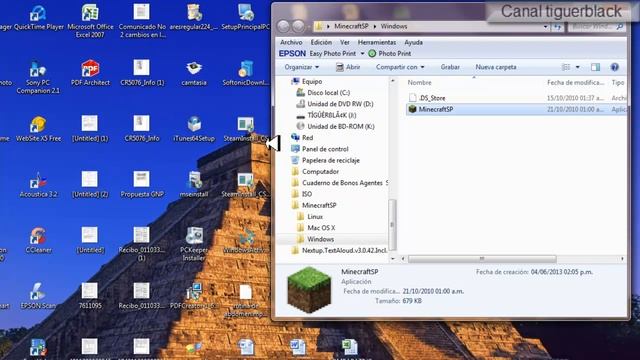Click the Explorer forward navigation button
Image resolution: width=640 pixels, height=360 pixels.
pyautogui.click(x=298, y=27)
